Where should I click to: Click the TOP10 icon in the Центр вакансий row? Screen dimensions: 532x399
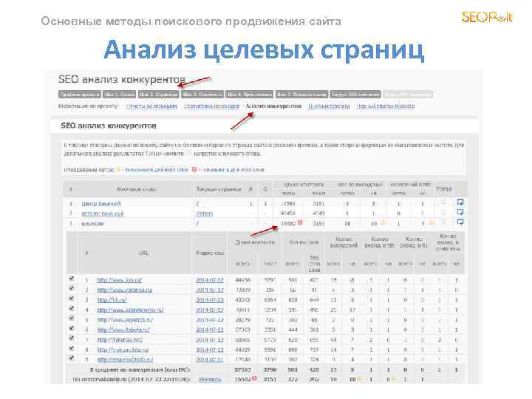click(443, 203)
